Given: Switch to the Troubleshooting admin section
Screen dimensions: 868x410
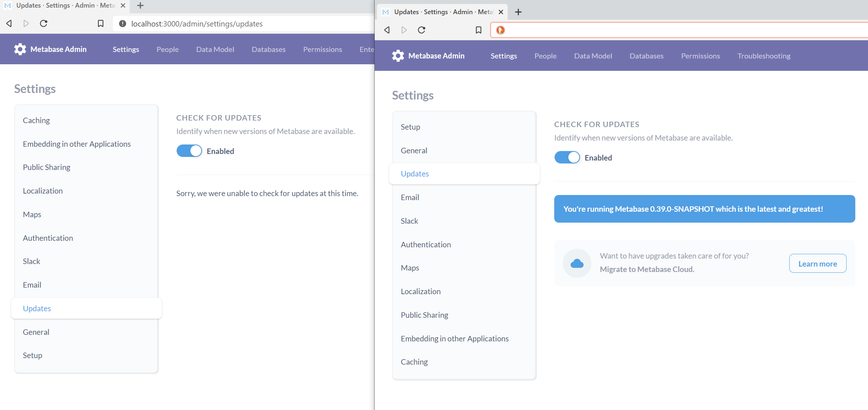Looking at the screenshot, I should (764, 56).
